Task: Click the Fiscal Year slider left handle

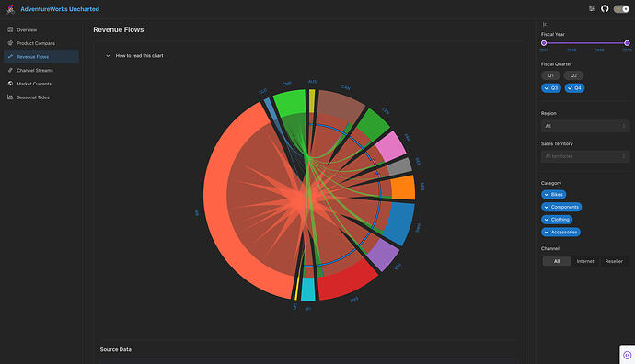Action: coord(544,43)
